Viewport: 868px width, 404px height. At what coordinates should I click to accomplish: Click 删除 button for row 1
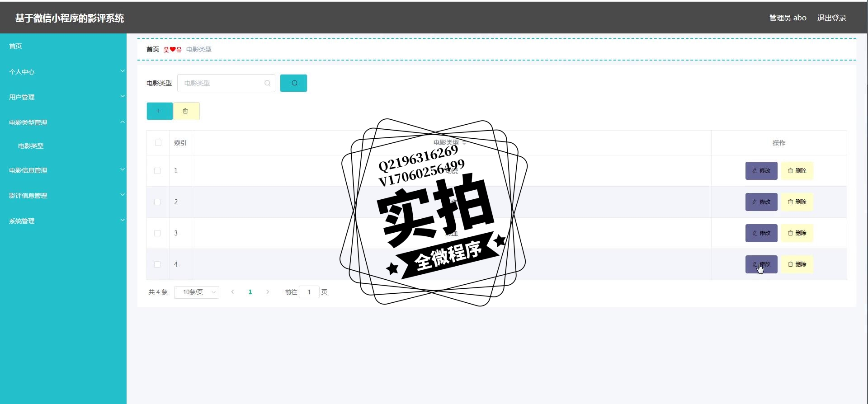point(797,171)
